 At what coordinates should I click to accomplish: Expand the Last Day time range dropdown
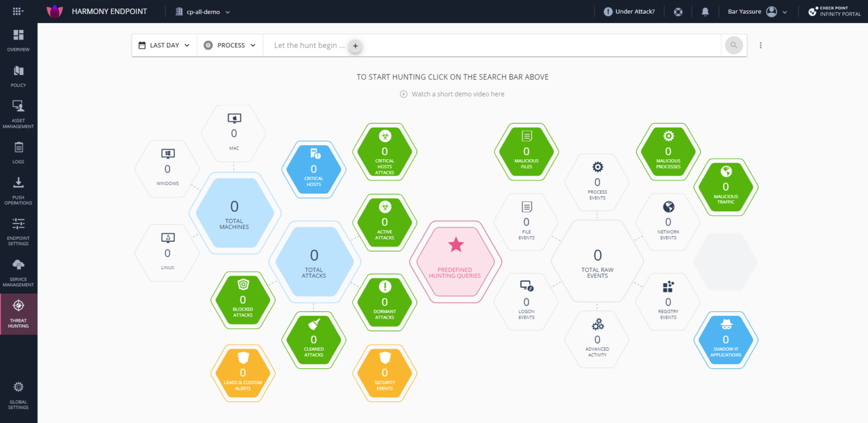click(164, 45)
